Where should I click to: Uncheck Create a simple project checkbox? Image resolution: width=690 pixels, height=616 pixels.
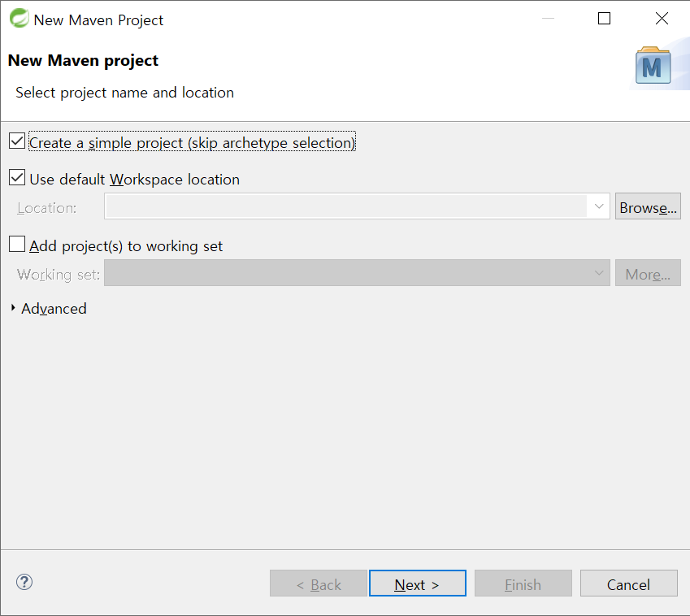(17, 141)
